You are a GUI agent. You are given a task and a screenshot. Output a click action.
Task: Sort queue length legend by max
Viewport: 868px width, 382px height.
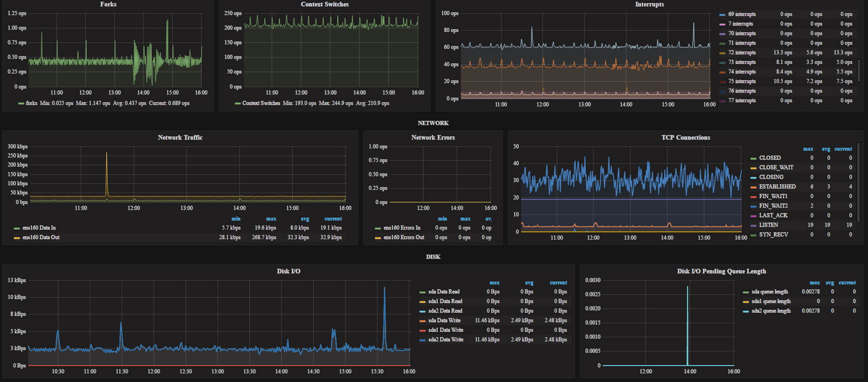(x=814, y=283)
